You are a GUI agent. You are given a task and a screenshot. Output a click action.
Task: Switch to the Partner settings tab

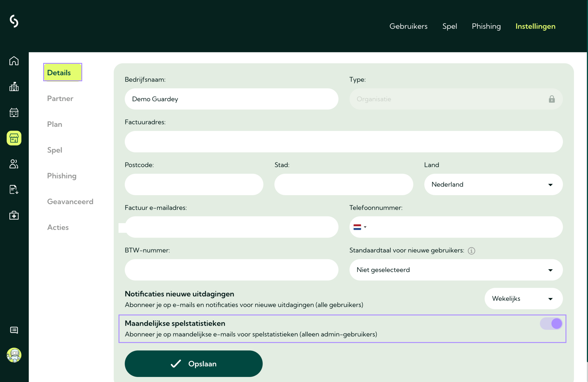pyautogui.click(x=60, y=98)
